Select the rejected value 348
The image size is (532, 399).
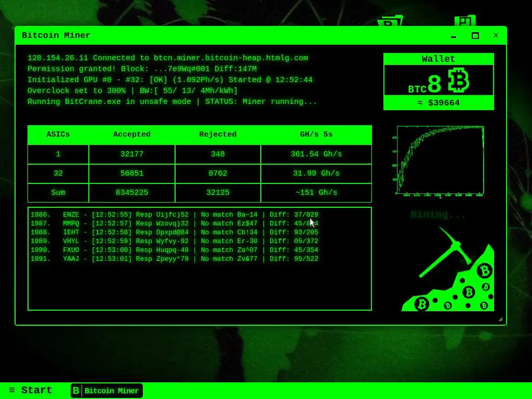218,154
